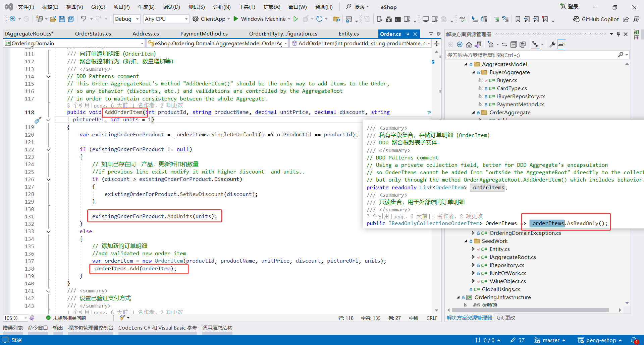Click the 未找到相关问题 status indicator
The width and height of the screenshot is (644, 345).
coord(66,318)
